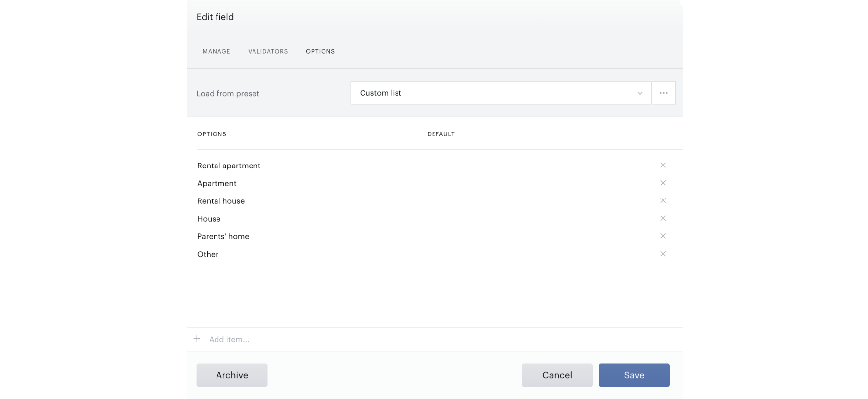Click the plus icon to add item
Viewport: 868px width, 399px height.
tap(197, 339)
